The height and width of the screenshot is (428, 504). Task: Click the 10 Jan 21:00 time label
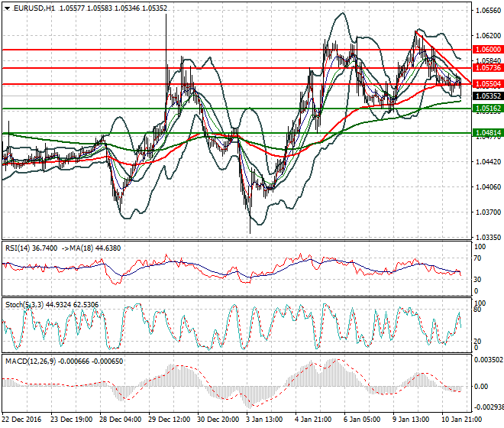(x=461, y=420)
